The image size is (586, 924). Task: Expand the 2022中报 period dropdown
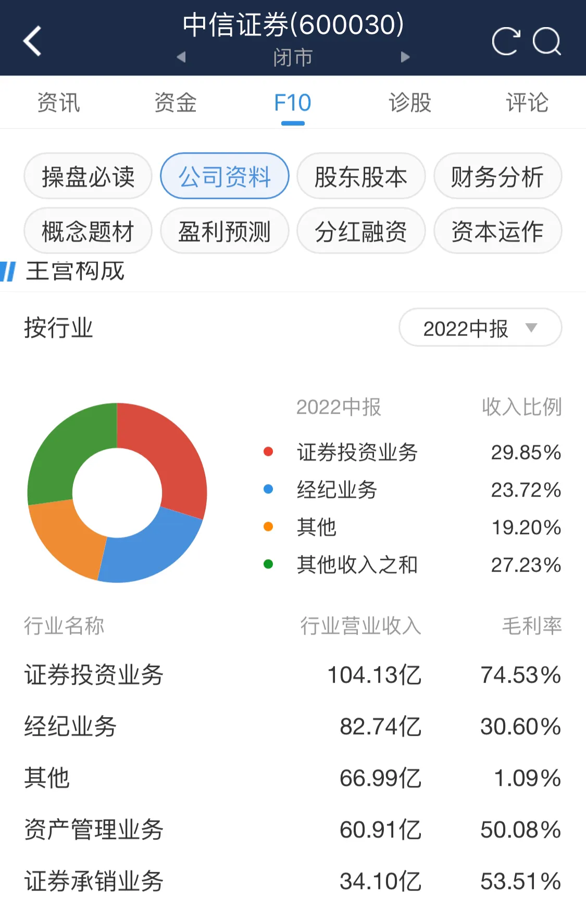pyautogui.click(x=480, y=328)
